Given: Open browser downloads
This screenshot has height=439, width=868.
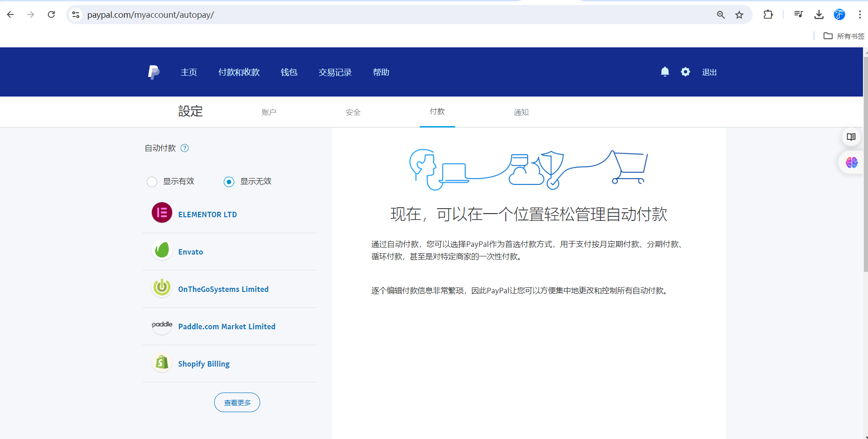Looking at the screenshot, I should pyautogui.click(x=819, y=15).
